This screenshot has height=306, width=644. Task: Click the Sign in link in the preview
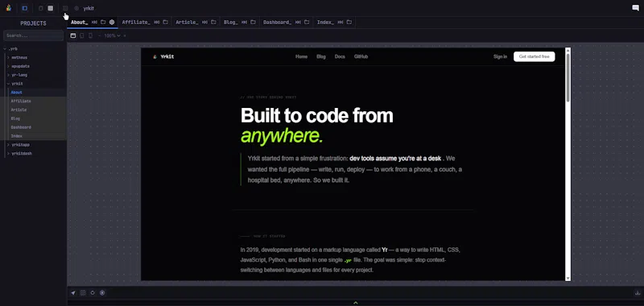pyautogui.click(x=500, y=56)
